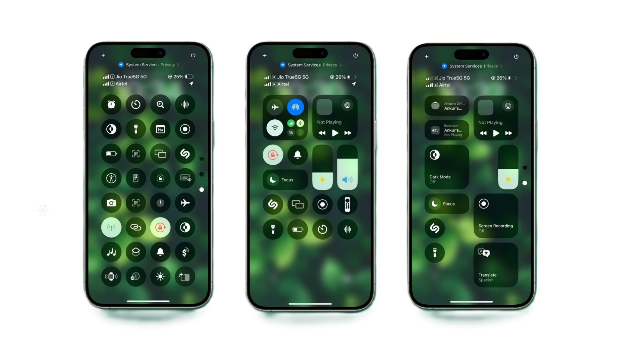Skip forward using playback next button
This screenshot has height=362, width=644.
(350, 133)
